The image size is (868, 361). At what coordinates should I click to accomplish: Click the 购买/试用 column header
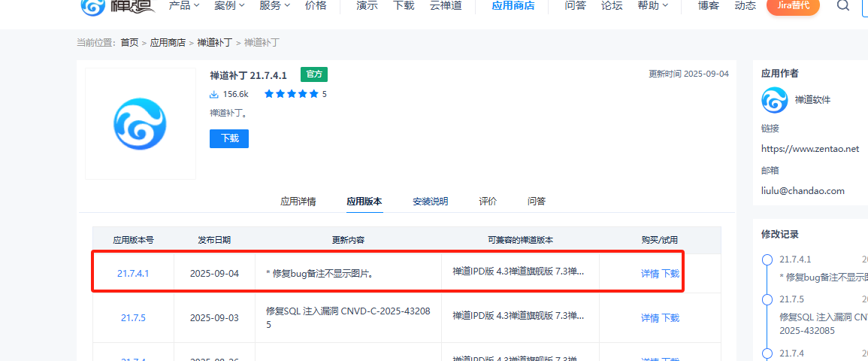tap(660, 241)
